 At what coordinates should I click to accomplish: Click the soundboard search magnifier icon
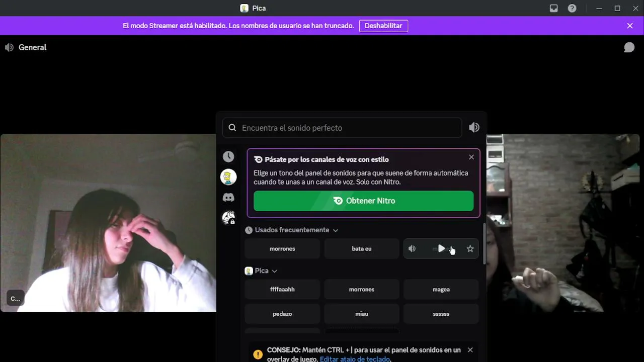point(232,128)
